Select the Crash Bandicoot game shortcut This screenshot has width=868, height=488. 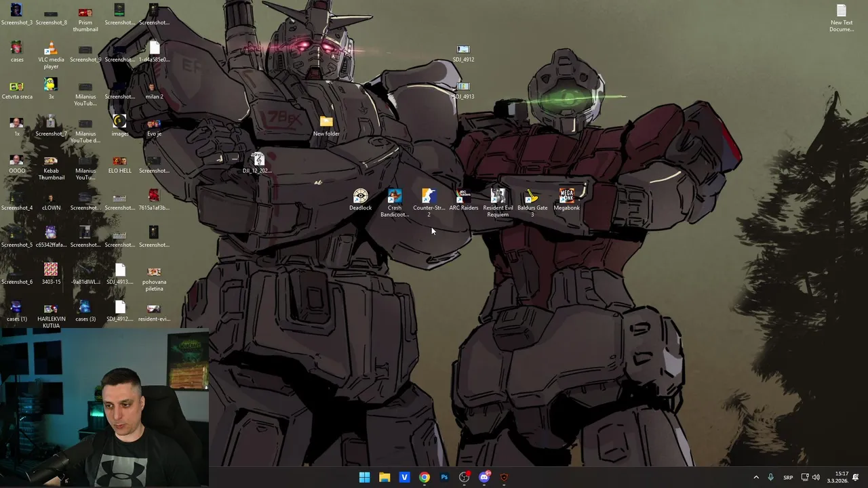[x=395, y=203]
